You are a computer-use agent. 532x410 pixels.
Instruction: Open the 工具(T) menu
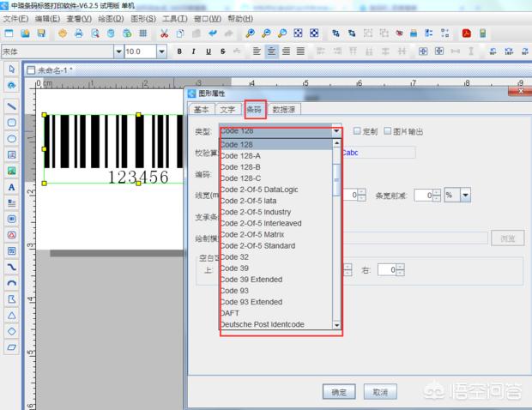click(175, 19)
